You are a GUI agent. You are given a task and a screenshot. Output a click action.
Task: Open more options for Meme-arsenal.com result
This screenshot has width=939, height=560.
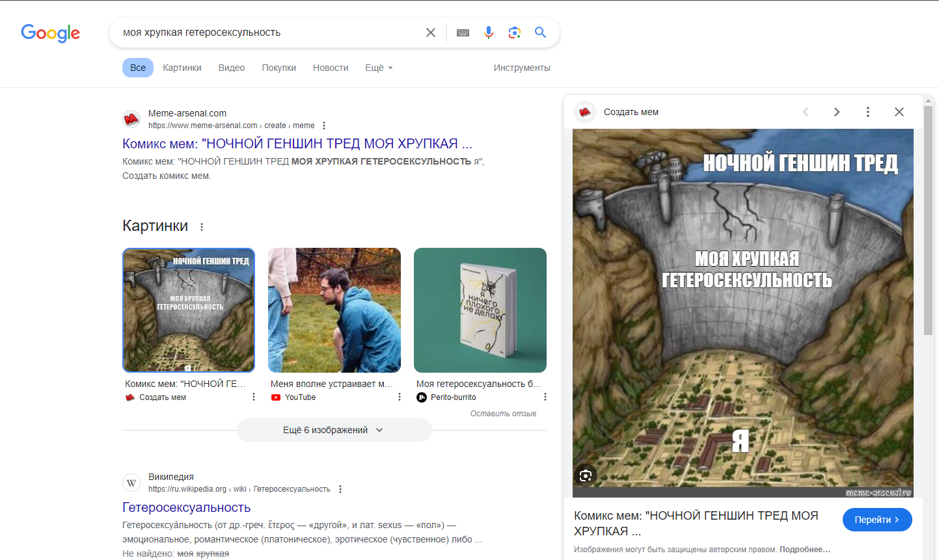pos(324,126)
